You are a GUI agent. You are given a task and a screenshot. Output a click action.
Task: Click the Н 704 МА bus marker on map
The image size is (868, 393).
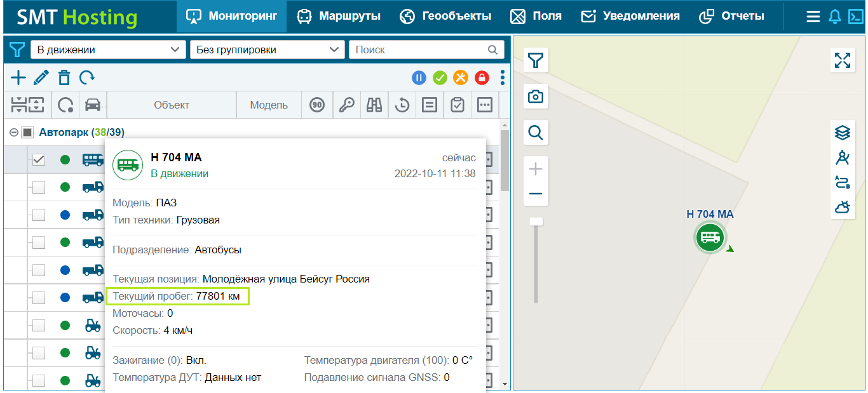point(710,237)
